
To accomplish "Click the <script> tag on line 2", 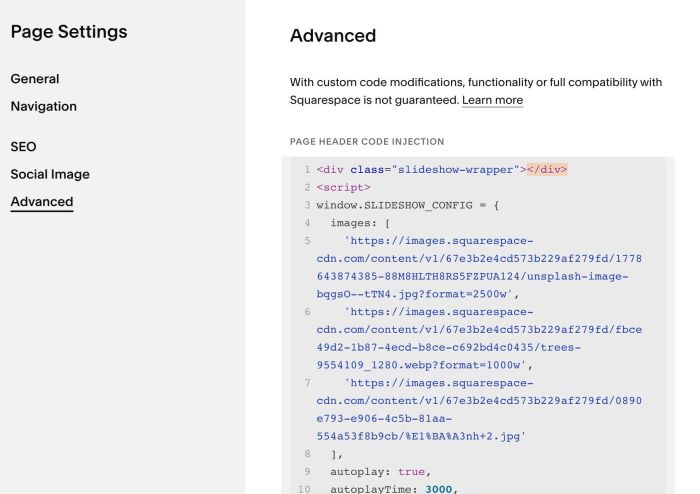I will pyautogui.click(x=343, y=187).
